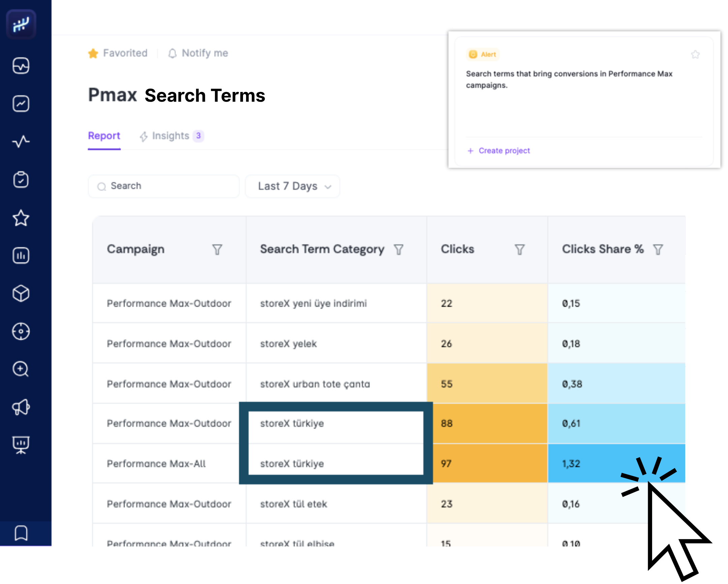728x584 pixels.
Task: Open the megaphone campaigns sidebar icon
Action: point(21,407)
